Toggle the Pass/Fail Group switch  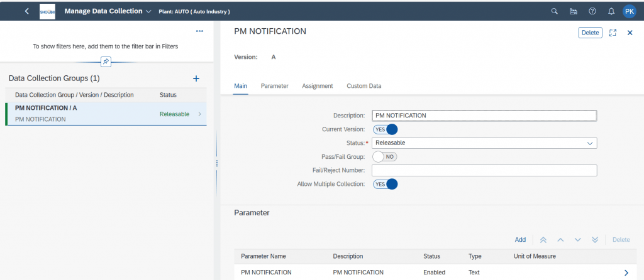(x=385, y=156)
